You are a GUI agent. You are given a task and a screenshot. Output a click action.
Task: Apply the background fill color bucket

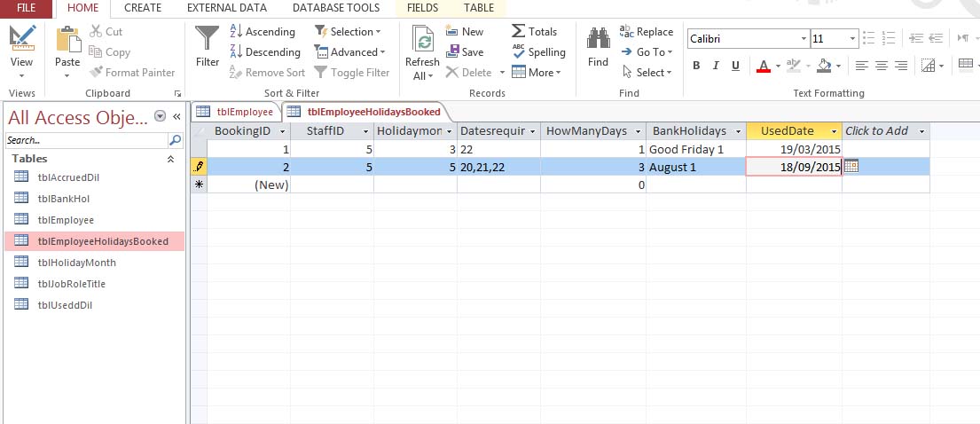[825, 66]
